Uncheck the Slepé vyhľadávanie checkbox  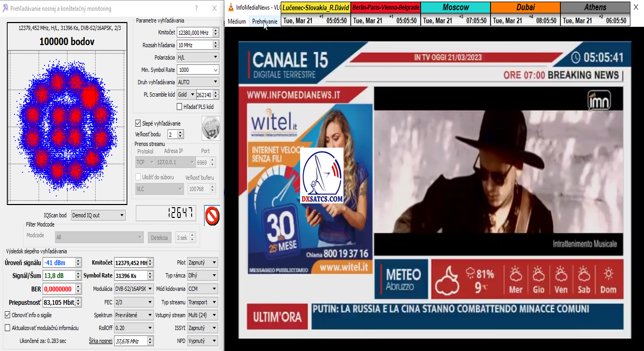(138, 123)
